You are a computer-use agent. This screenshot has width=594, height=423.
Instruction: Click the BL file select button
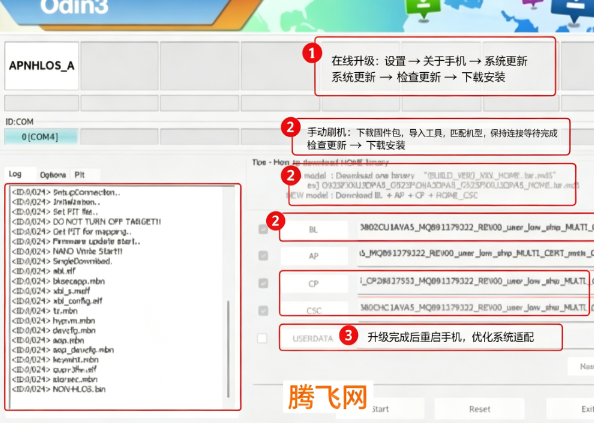coord(314,229)
